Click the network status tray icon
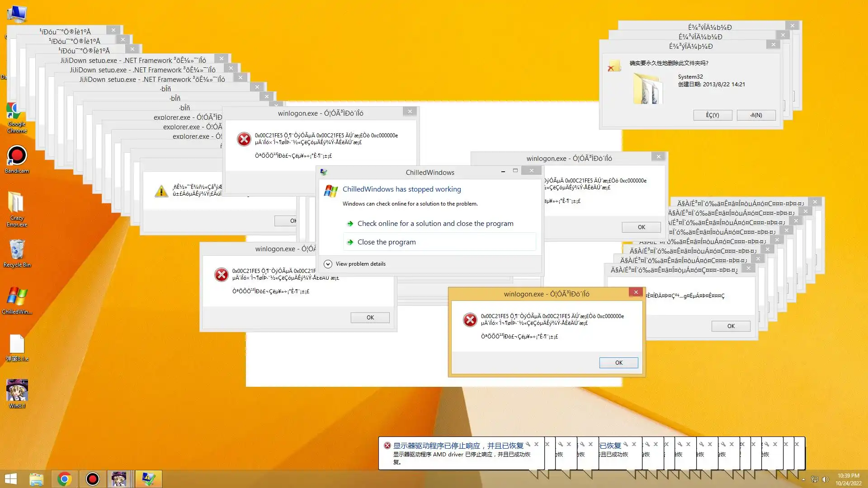This screenshot has width=868, height=488. (814, 479)
